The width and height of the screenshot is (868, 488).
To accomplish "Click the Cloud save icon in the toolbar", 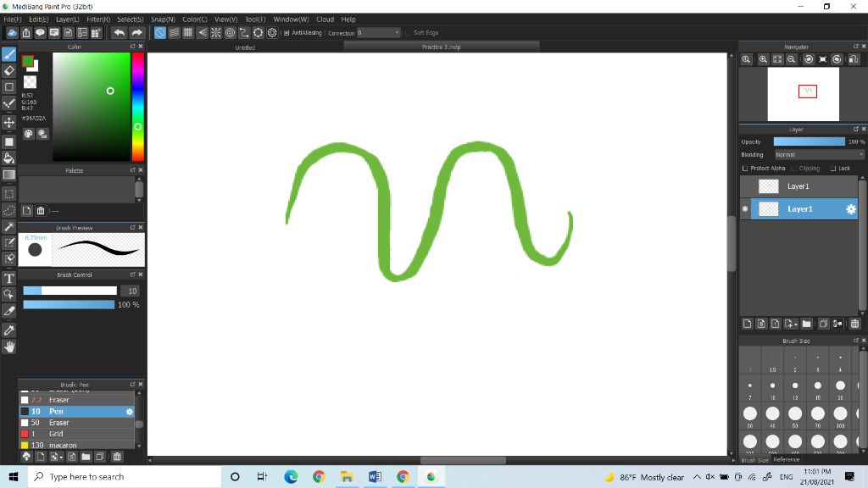I will pyautogui.click(x=12, y=33).
